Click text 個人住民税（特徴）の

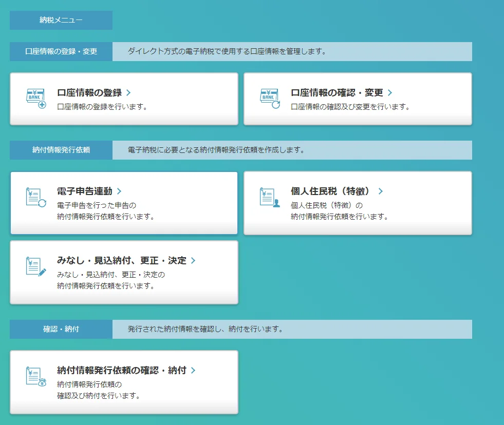click(327, 205)
